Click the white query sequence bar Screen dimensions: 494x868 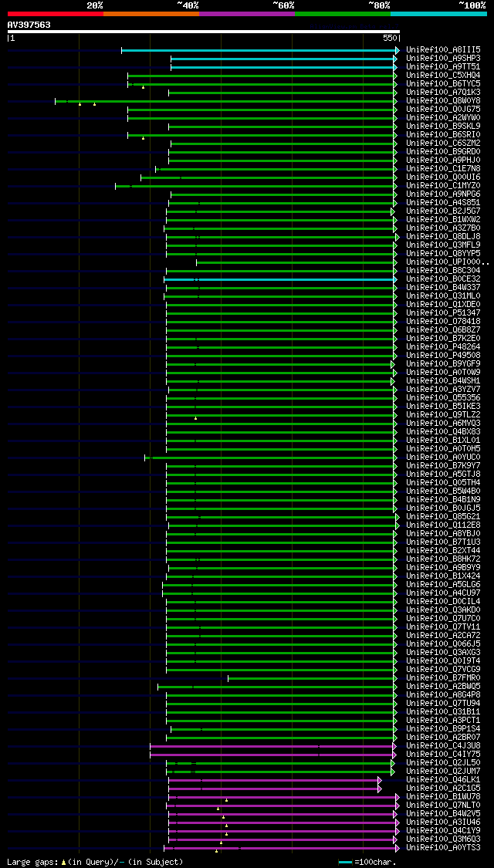pyautogui.click(x=203, y=32)
